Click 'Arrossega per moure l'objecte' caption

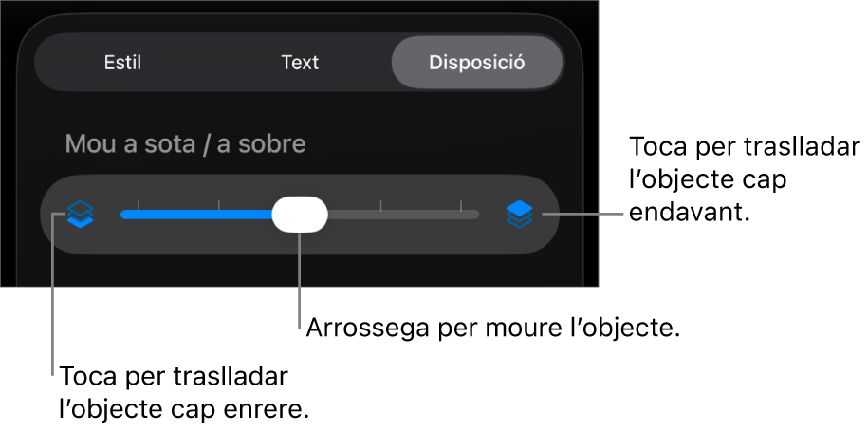(x=492, y=329)
